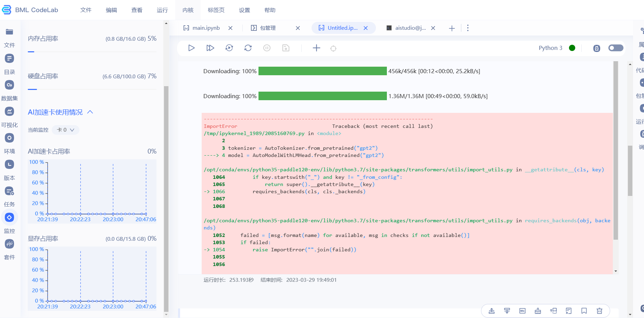This screenshot has width=644, height=318.
Task: Click the AI加速卡占用率 chart
Action: point(92,191)
